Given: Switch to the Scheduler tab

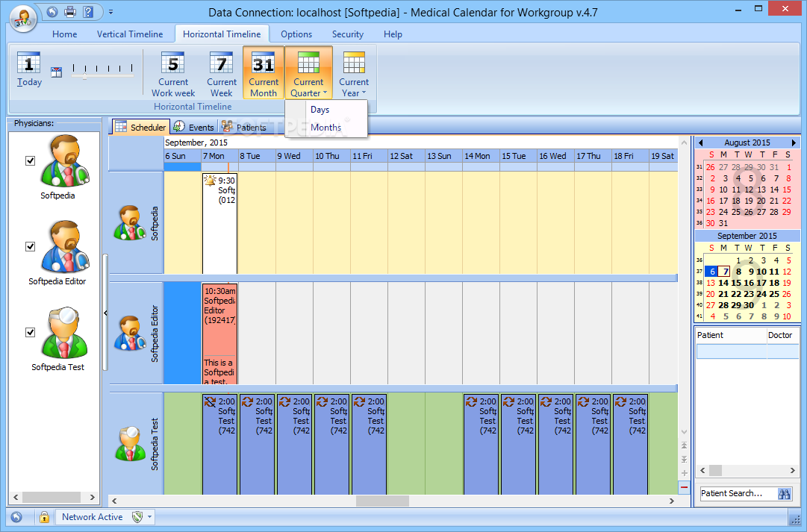Looking at the screenshot, I should tap(140, 127).
